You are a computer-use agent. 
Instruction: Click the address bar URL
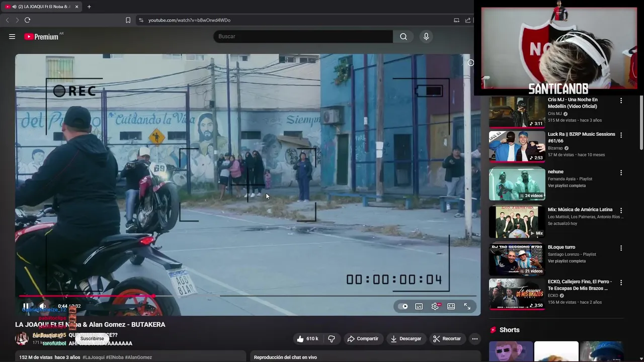[x=189, y=20]
